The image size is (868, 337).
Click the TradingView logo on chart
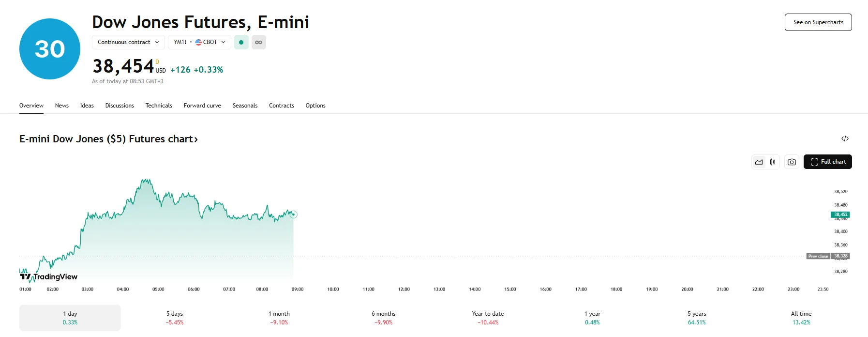pyautogui.click(x=48, y=276)
